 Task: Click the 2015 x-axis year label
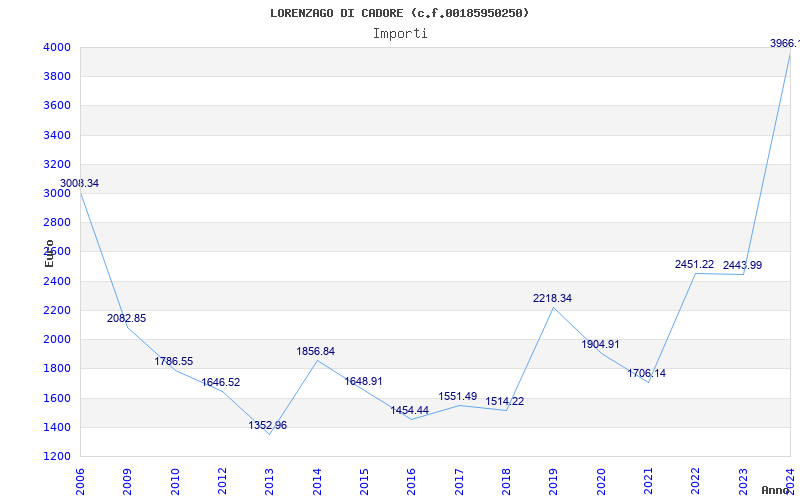pyautogui.click(x=364, y=482)
